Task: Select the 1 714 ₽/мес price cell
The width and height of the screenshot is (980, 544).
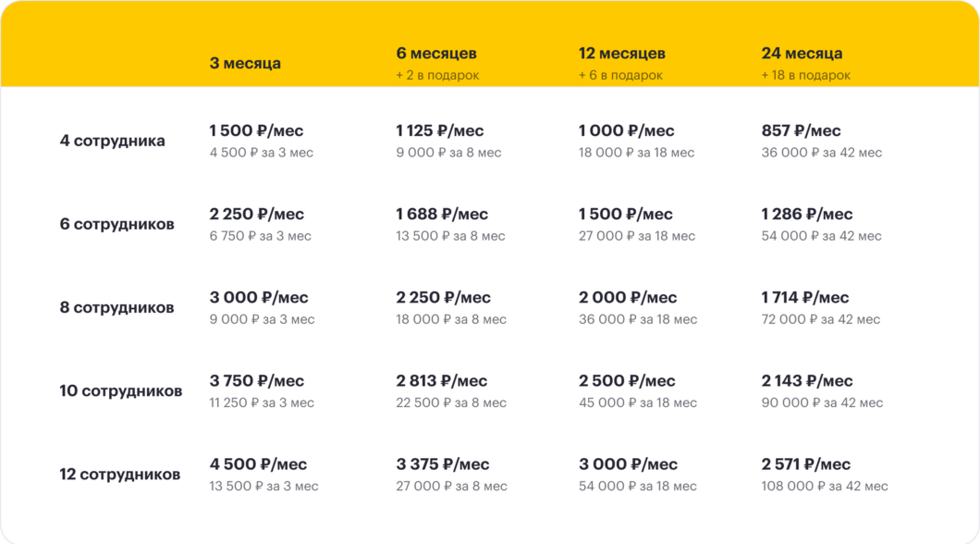Action: pos(805,298)
